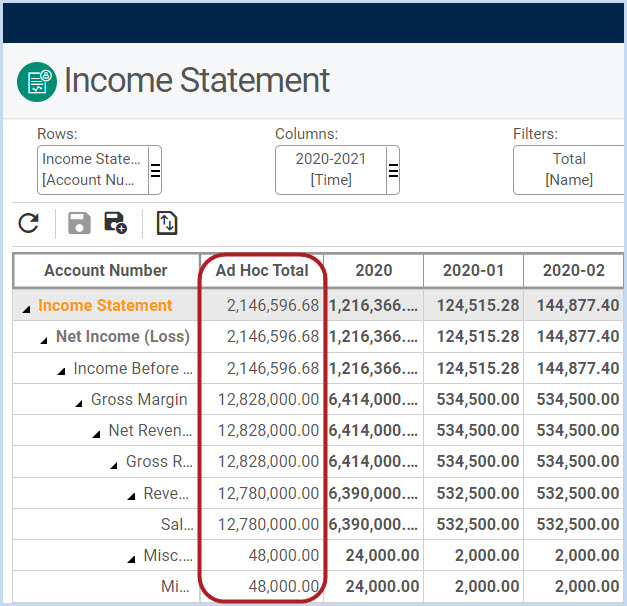This screenshot has height=606, width=627.
Task: Collapse the Reve... row
Action: [131, 496]
